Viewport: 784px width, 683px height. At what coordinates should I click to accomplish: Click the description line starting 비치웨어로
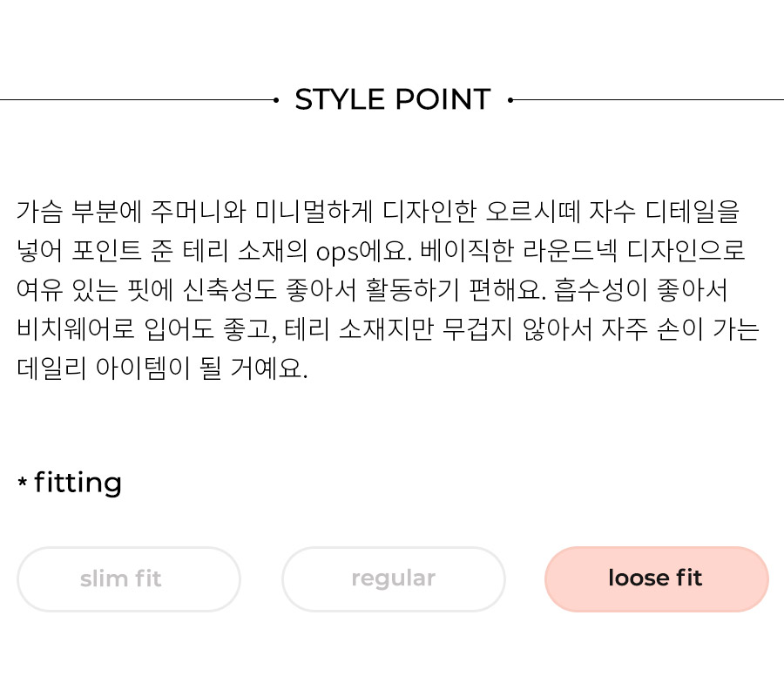tap(388, 329)
